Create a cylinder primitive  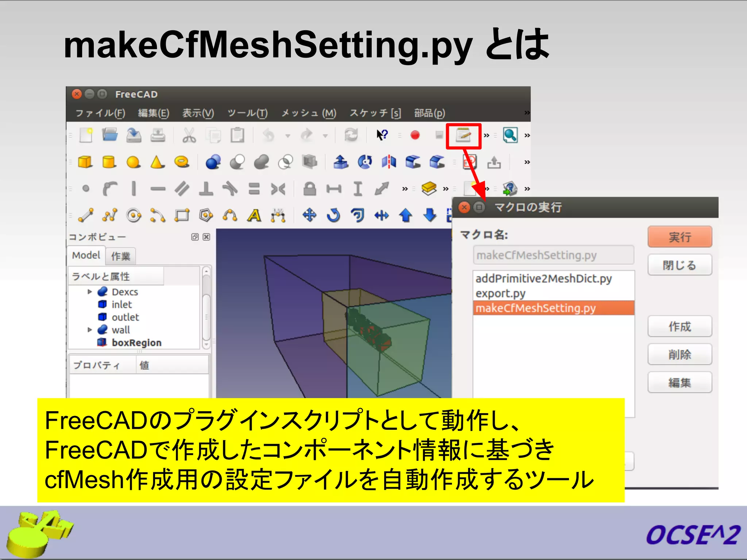tap(109, 162)
